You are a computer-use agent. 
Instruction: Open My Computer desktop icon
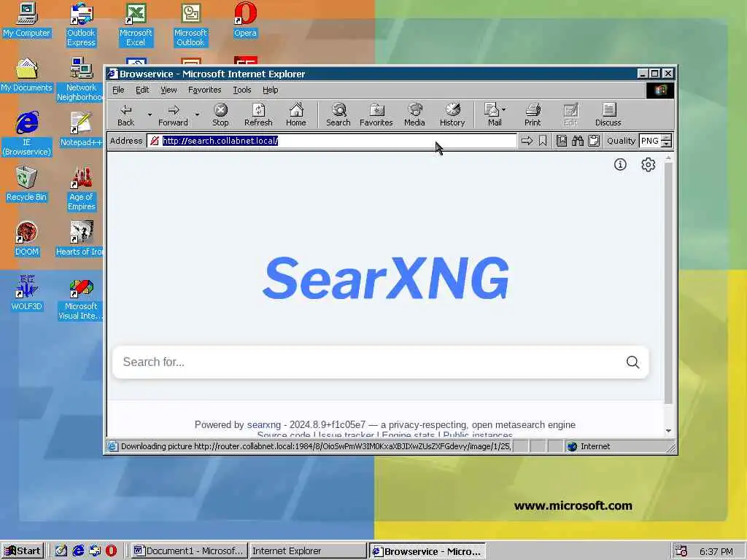point(26,20)
